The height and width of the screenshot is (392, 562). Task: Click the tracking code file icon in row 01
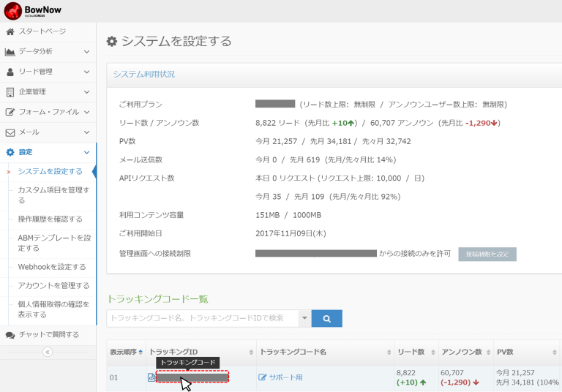151,377
